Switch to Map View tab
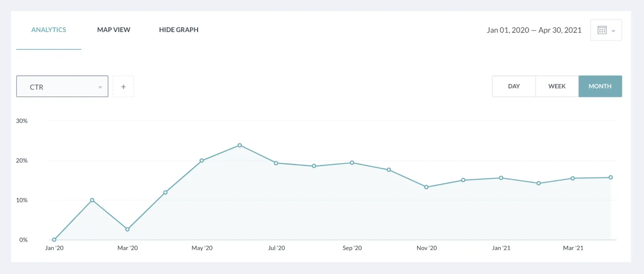The height and width of the screenshot is (274, 644). coord(114,30)
